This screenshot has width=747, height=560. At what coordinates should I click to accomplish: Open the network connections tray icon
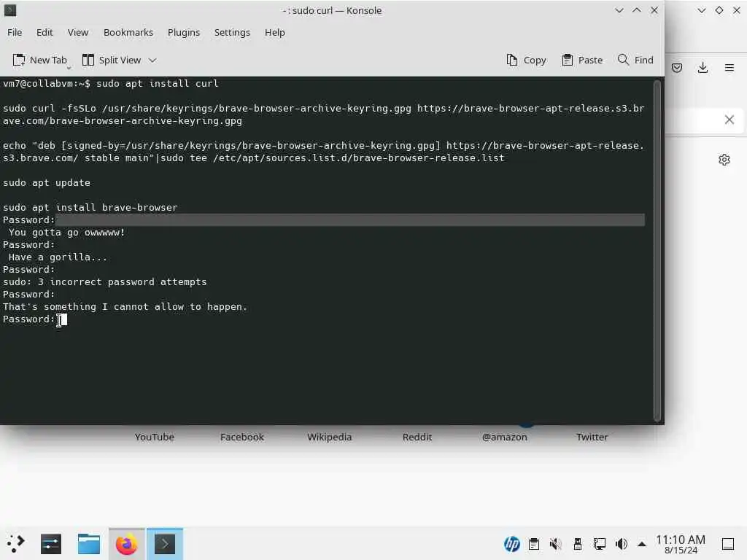coord(600,544)
